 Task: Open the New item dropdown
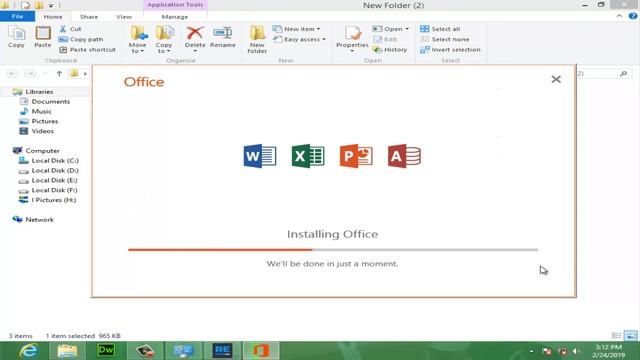(x=296, y=29)
